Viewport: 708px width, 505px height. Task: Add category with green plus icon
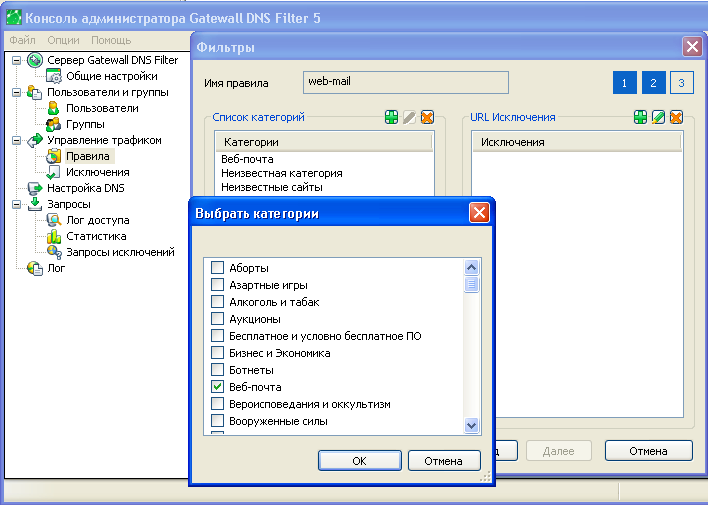(391, 117)
